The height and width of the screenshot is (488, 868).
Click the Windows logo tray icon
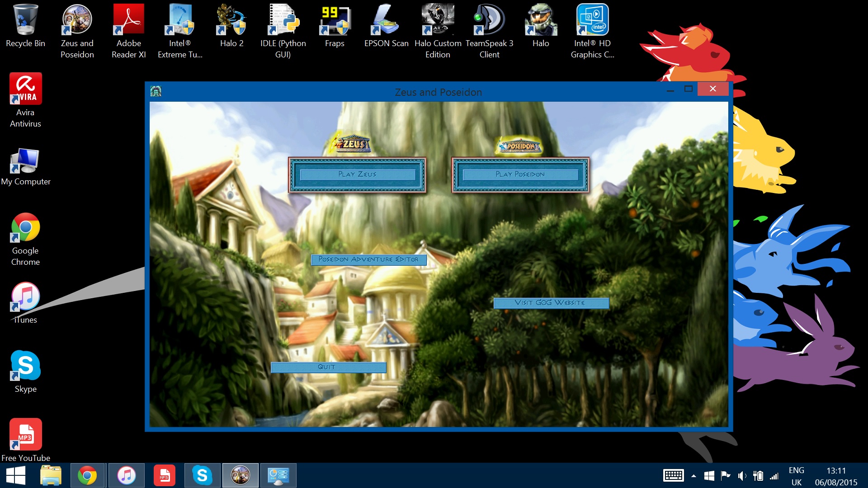click(709, 476)
